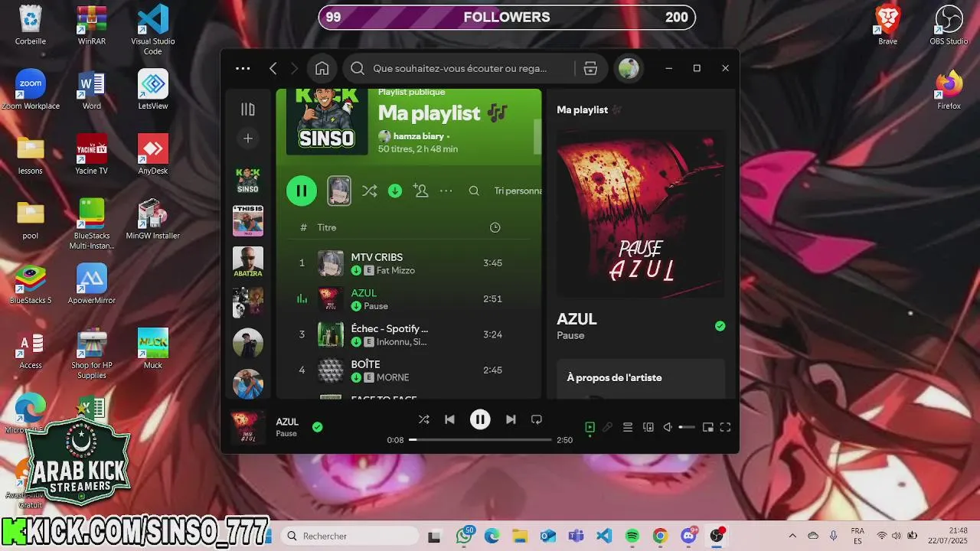The width and height of the screenshot is (980, 551).
Task: Pause playback in the bottom bar
Action: point(480,419)
